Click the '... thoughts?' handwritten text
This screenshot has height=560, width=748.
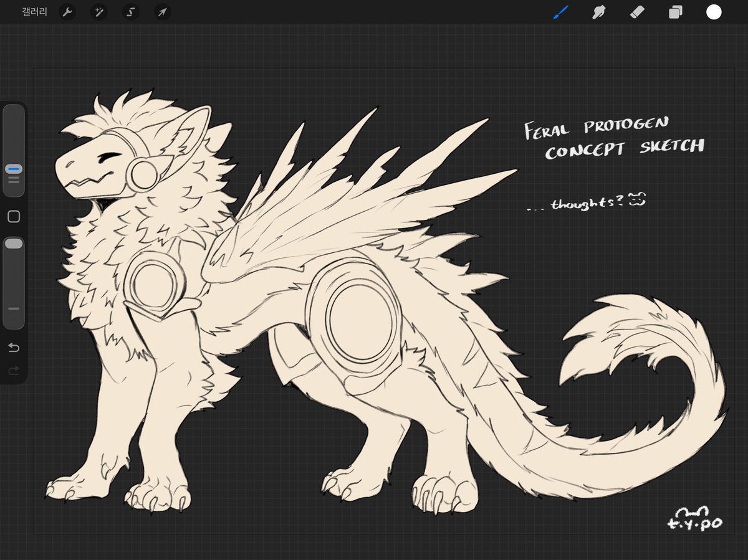tap(576, 203)
